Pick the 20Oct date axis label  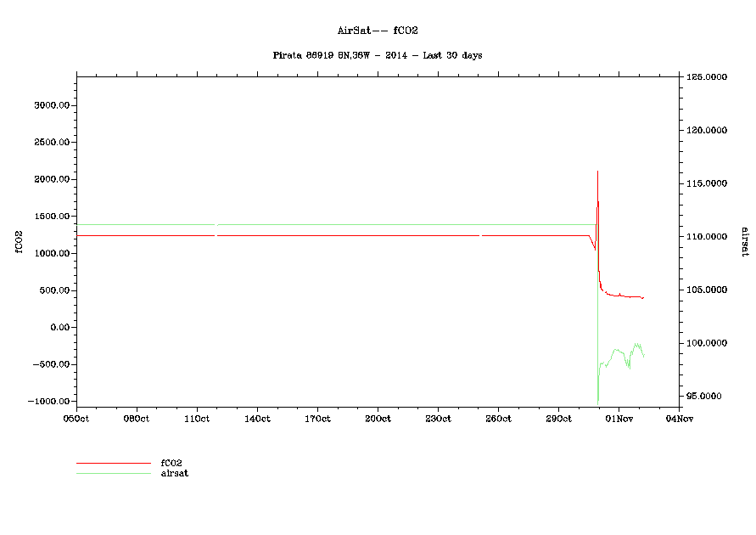(378, 419)
